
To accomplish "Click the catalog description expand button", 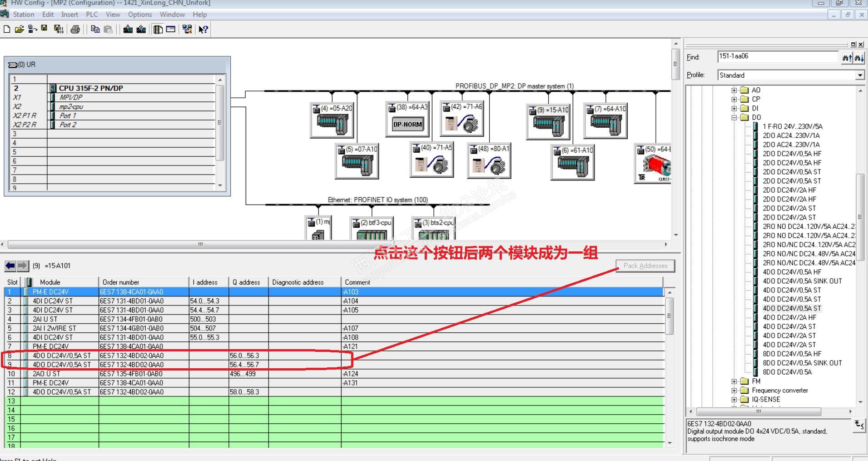I will click(859, 425).
